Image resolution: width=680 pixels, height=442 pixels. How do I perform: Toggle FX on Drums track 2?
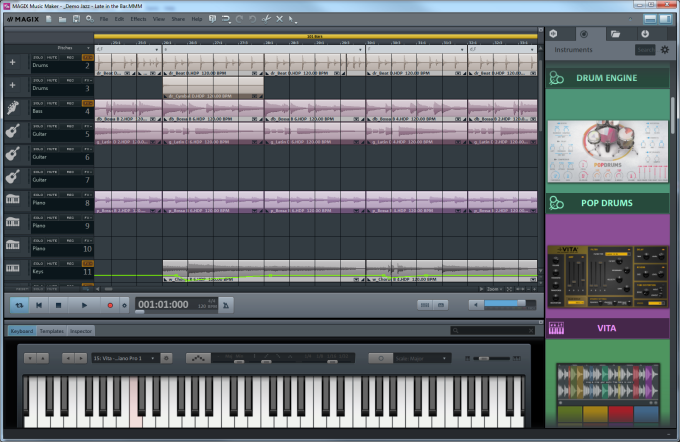(x=88, y=57)
